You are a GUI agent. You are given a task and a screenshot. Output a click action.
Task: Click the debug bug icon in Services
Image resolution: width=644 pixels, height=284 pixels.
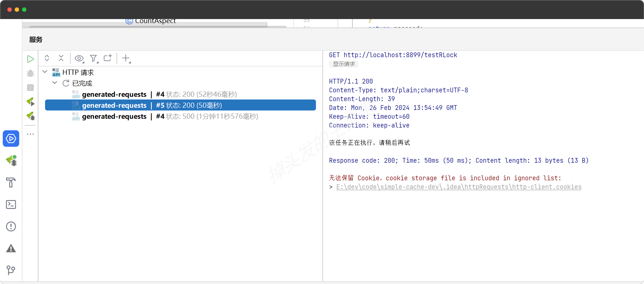click(x=30, y=73)
